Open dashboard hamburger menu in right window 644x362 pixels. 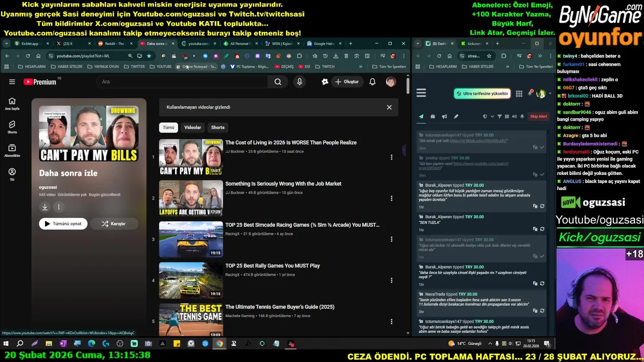tap(421, 93)
